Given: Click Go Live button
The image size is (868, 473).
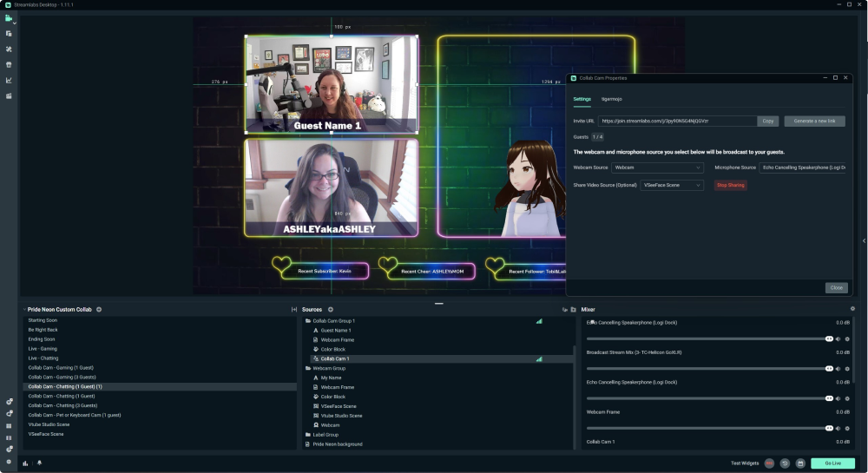Looking at the screenshot, I should (832, 463).
